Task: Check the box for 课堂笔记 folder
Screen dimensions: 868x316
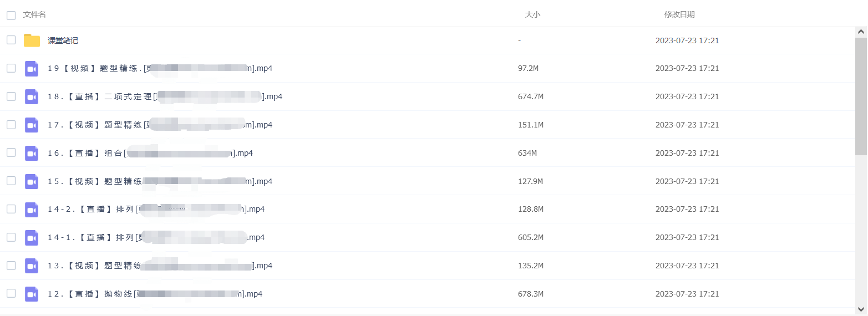Action: point(11,40)
